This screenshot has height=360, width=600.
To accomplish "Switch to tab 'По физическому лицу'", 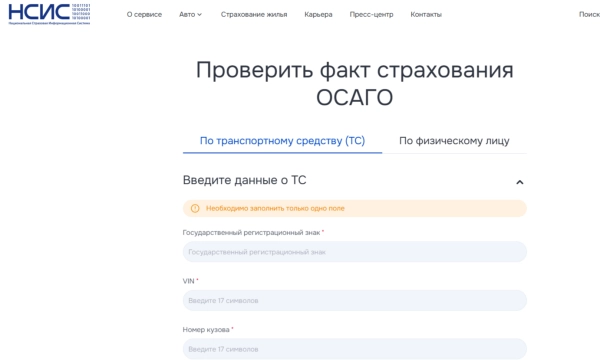I will pos(454,141).
